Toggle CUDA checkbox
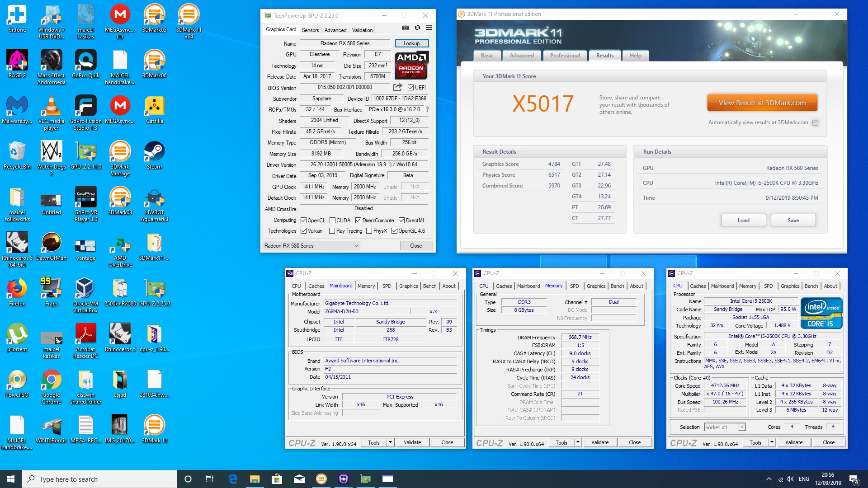Image resolution: width=868 pixels, height=488 pixels. point(332,221)
